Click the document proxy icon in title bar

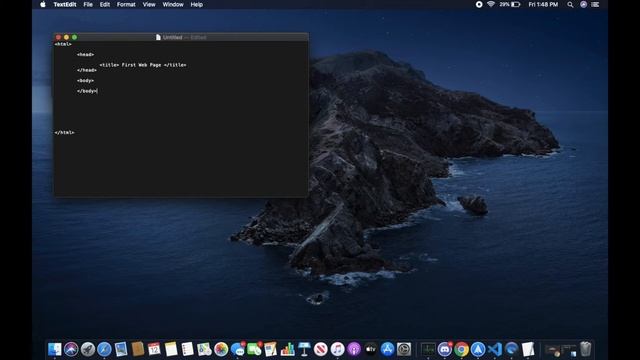pyautogui.click(x=158, y=37)
